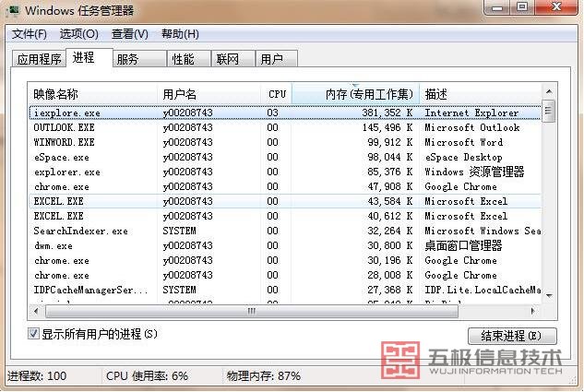Switch to the 应用程序 tab
This screenshot has height=392, width=584.
click(x=39, y=59)
